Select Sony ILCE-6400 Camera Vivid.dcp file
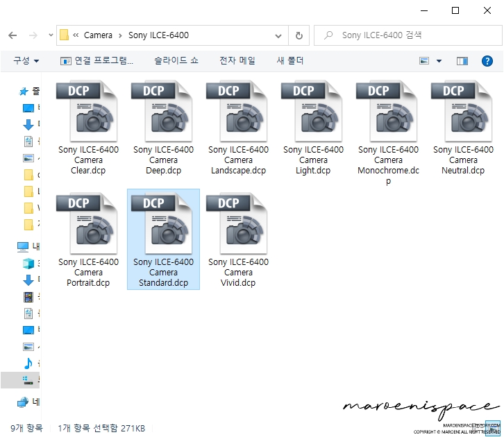Viewport: 504px width, 437px height. [x=238, y=239]
